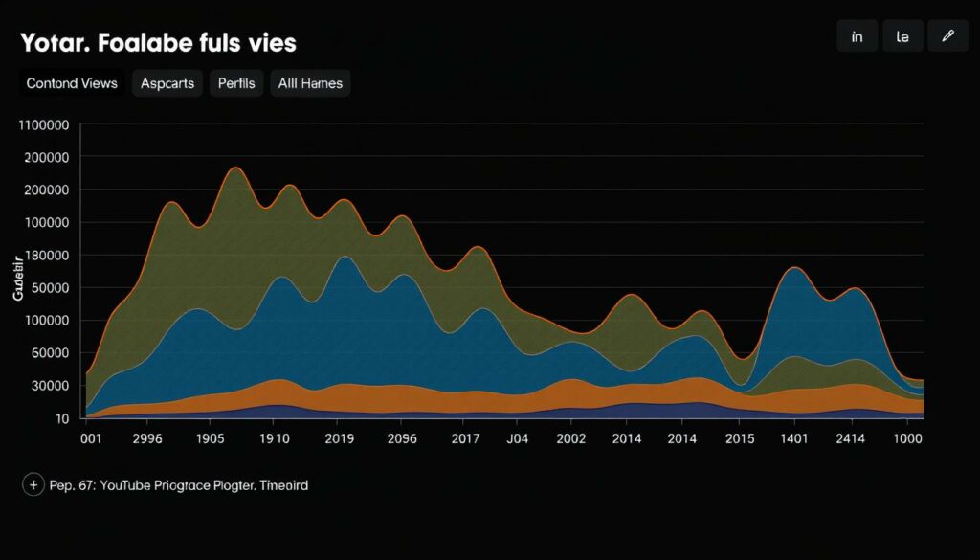Click the vertical axis title 'Gadebir'
Viewport: 980px width, 560px height.
coord(18,277)
